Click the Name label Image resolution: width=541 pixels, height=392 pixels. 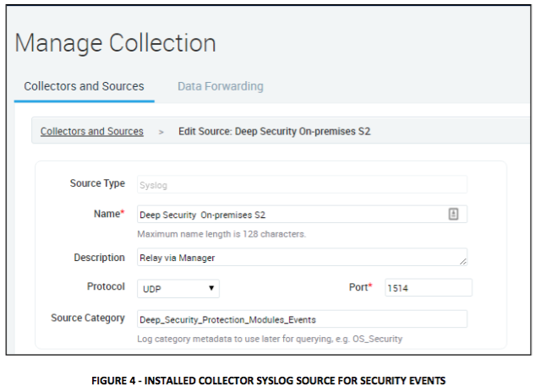109,214
